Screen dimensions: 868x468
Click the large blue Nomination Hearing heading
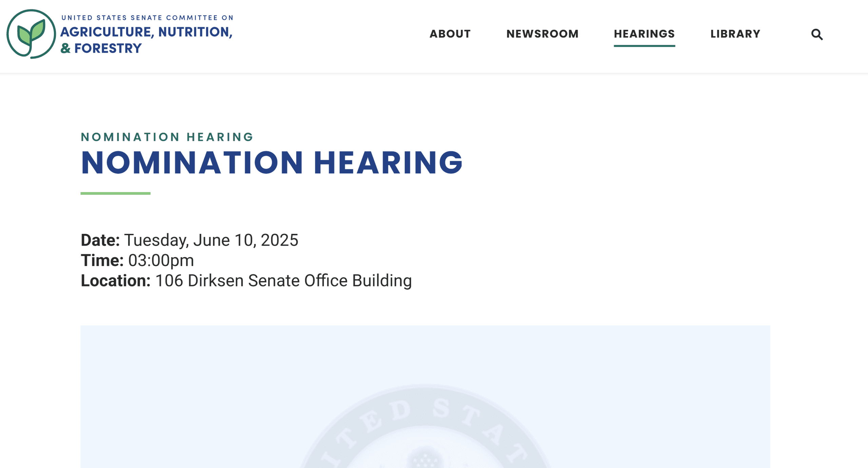coord(272,163)
